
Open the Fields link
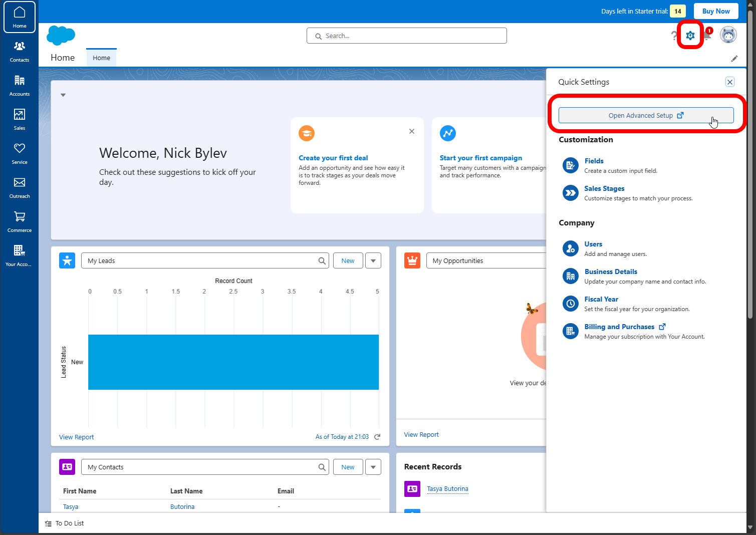(594, 161)
